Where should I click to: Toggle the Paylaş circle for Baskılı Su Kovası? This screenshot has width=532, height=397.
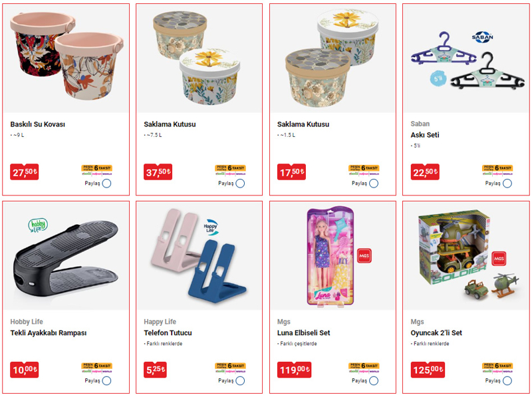[x=106, y=184]
